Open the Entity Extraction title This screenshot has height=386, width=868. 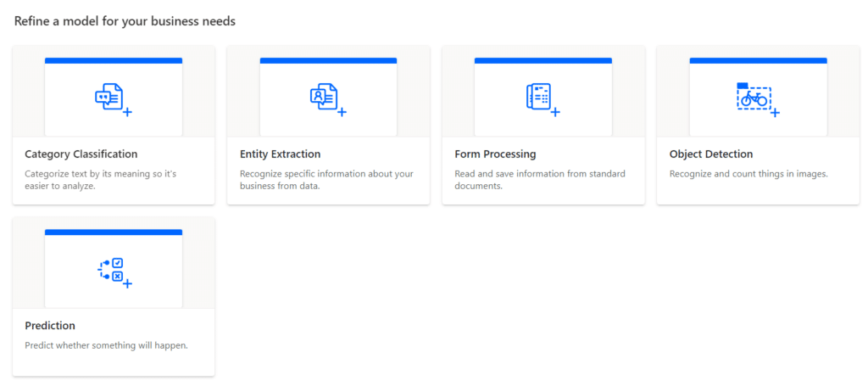point(280,154)
